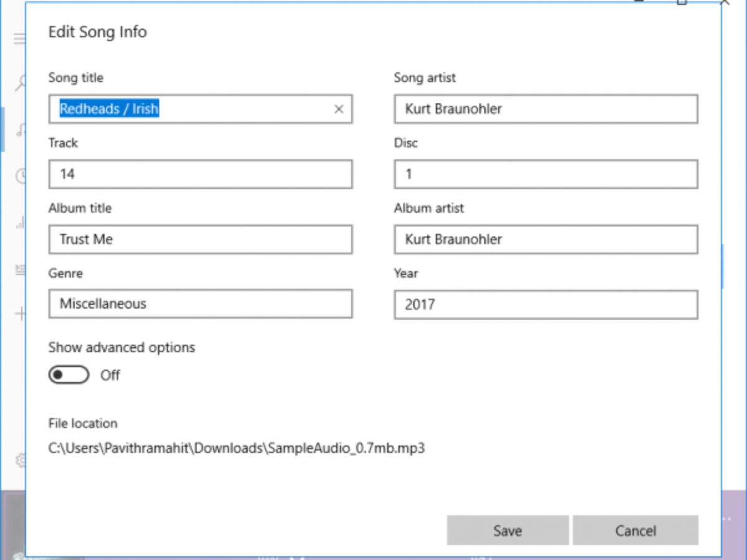Open the Settings gear in sidebar
The width and height of the screenshot is (747, 560).
tap(21, 460)
